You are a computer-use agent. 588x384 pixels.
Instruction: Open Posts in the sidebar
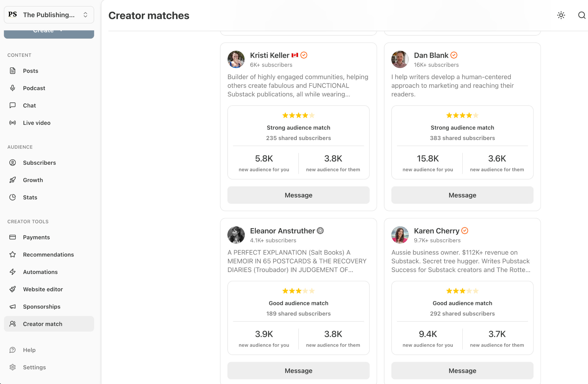pos(49,71)
